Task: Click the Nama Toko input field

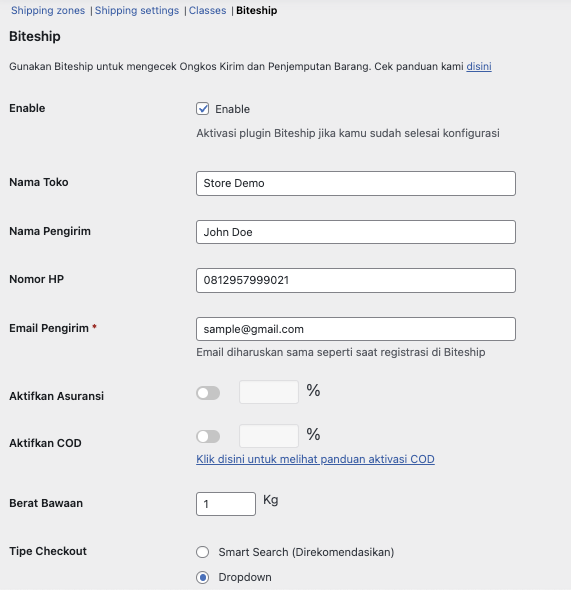Action: click(356, 183)
